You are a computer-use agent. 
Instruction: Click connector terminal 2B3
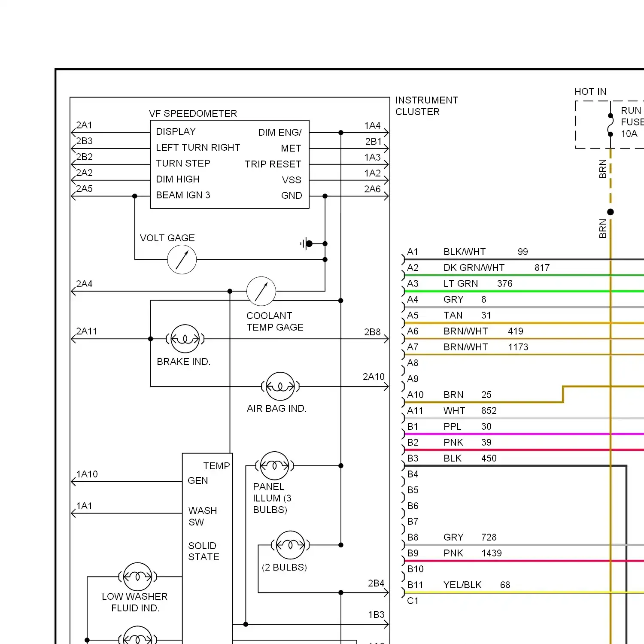point(84,141)
